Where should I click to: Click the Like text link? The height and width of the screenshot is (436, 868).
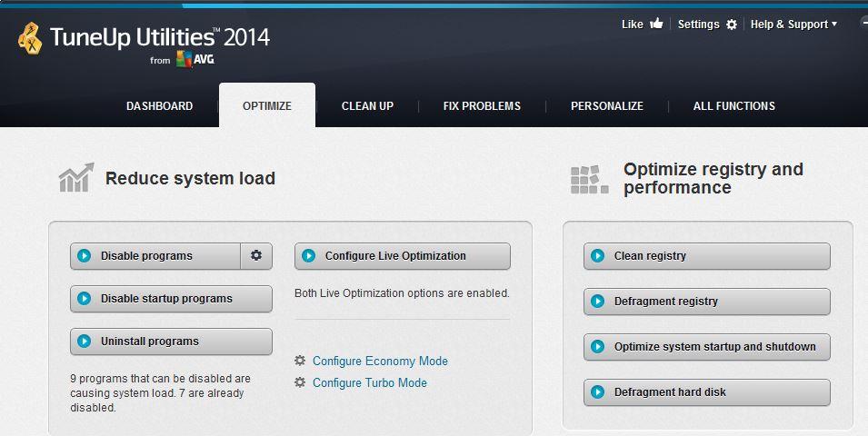[x=633, y=25]
